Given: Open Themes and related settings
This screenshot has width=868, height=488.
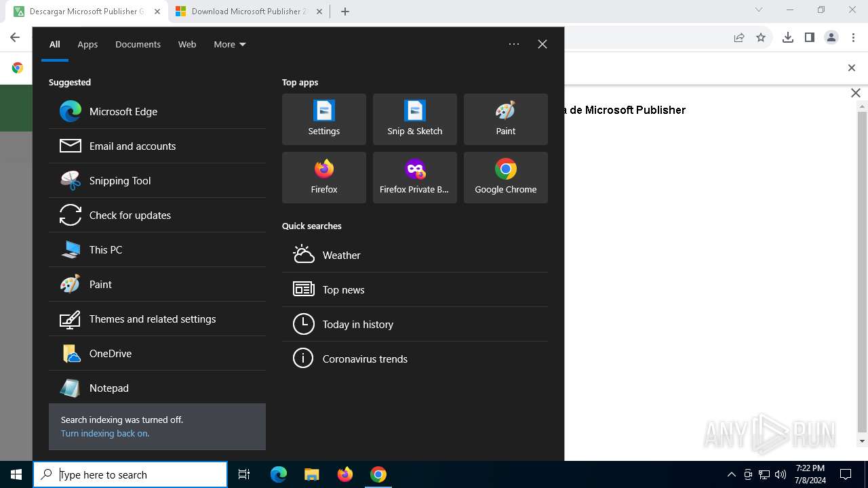Looking at the screenshot, I should click(x=157, y=319).
